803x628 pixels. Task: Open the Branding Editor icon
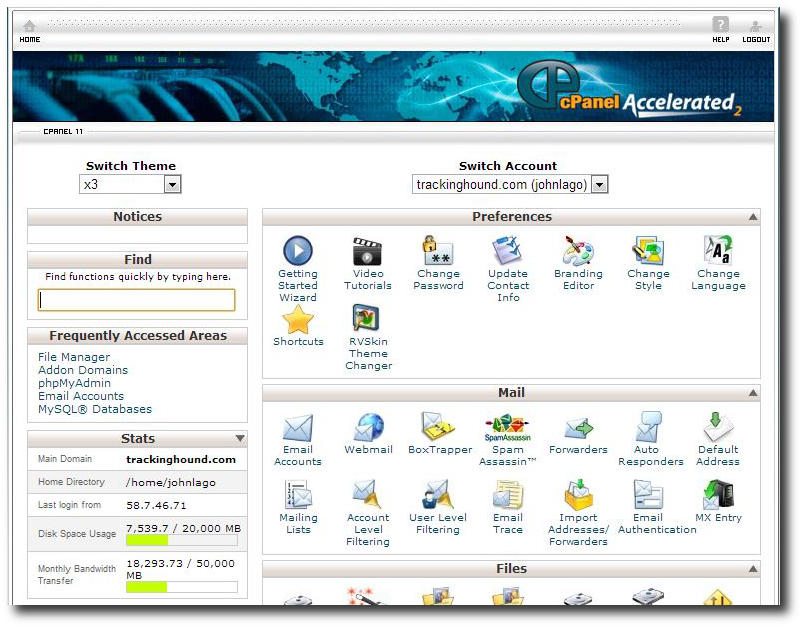coord(578,251)
